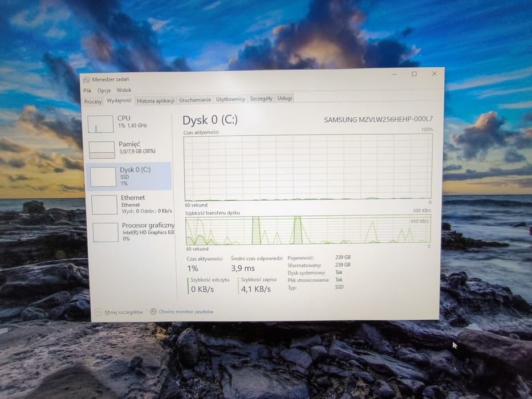Open the Plik menu
532x399 pixels.
tap(88, 91)
